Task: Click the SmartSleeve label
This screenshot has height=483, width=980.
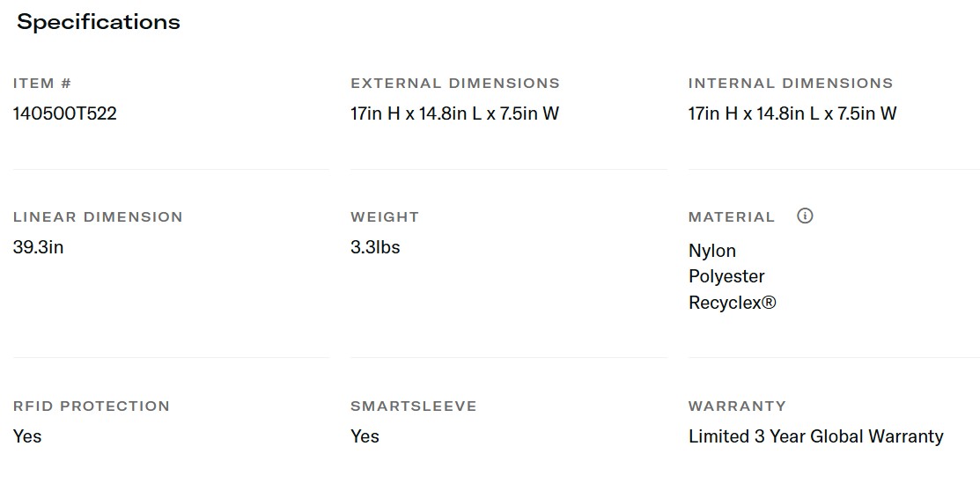Action: (x=414, y=406)
